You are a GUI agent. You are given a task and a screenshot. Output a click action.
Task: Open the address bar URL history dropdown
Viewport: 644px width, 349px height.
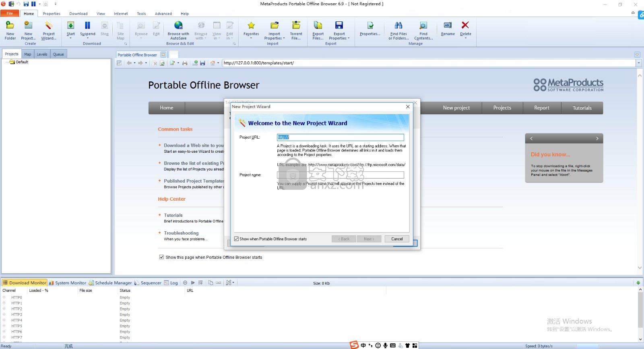pyautogui.click(x=638, y=63)
